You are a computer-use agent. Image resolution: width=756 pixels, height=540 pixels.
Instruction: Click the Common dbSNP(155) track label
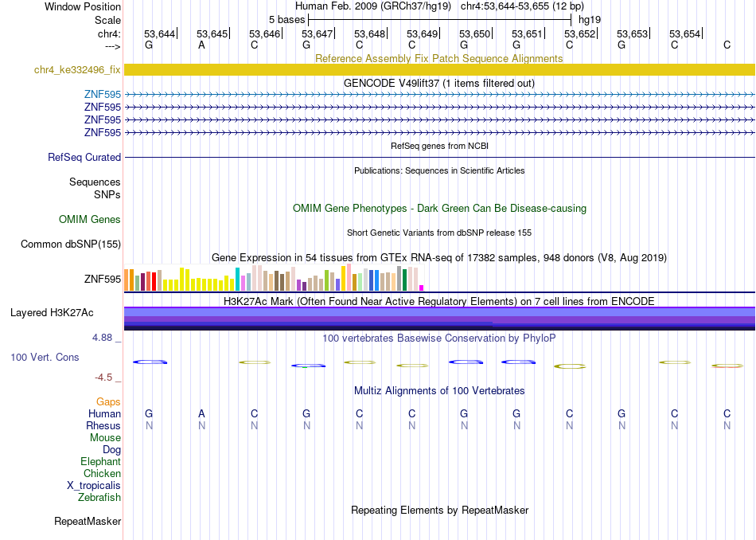pos(71,245)
